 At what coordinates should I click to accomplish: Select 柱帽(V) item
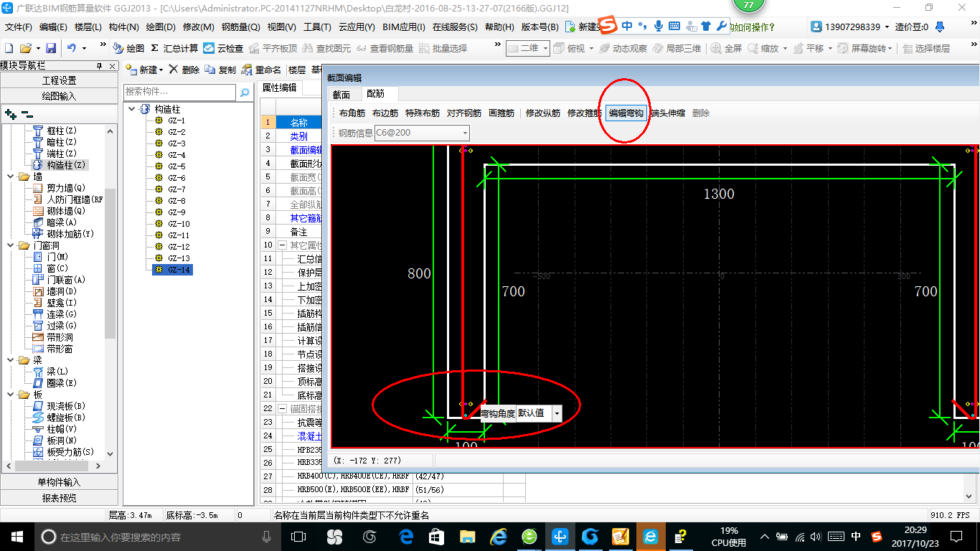click(x=62, y=429)
